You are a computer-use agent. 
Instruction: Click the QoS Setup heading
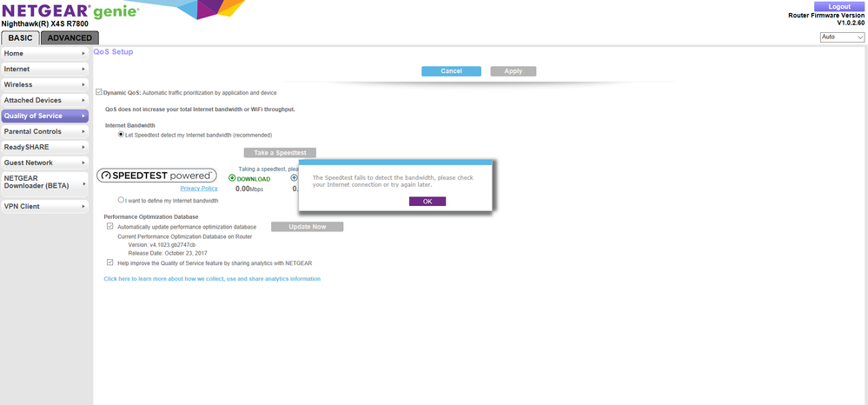click(x=114, y=51)
